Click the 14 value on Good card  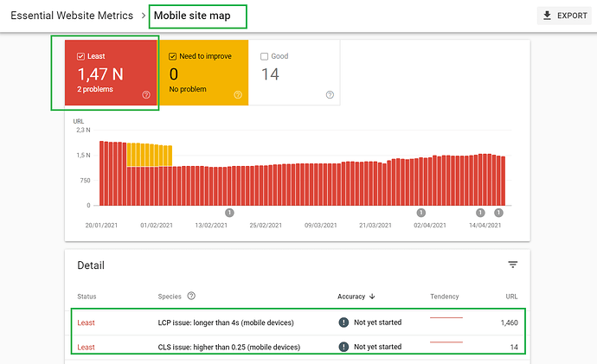pos(270,74)
